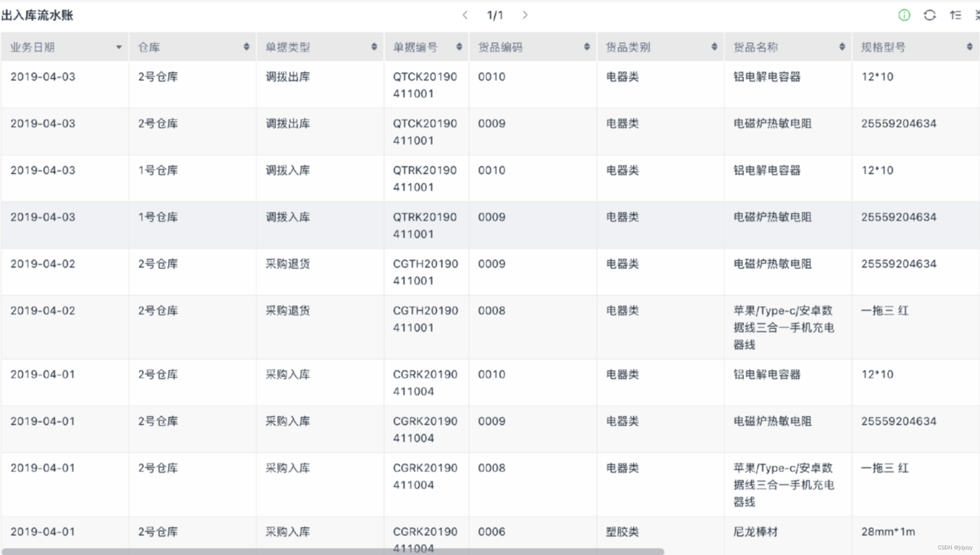This screenshot has height=555, width=980.
Task: Click the 1/1 page indicator
Action: coord(495,16)
